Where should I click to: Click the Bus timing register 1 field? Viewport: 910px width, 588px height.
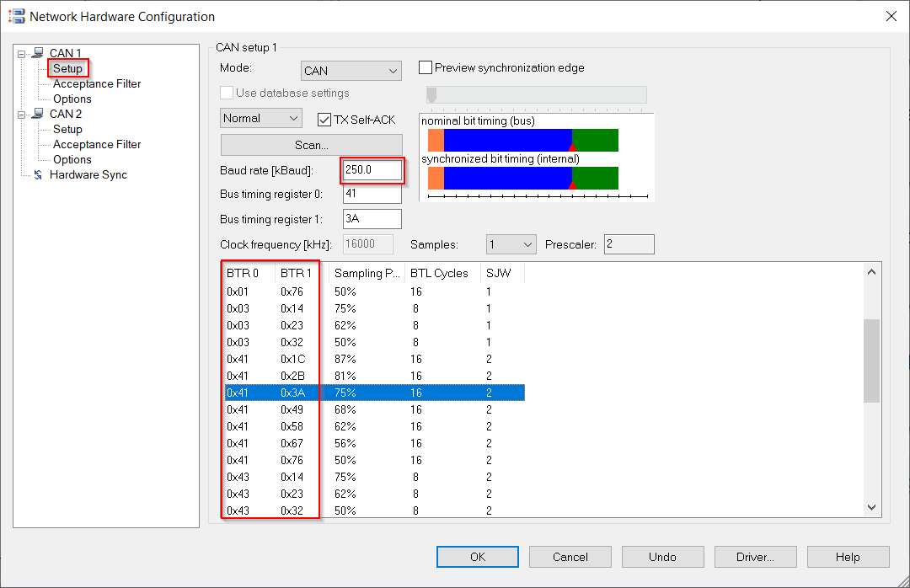point(372,219)
